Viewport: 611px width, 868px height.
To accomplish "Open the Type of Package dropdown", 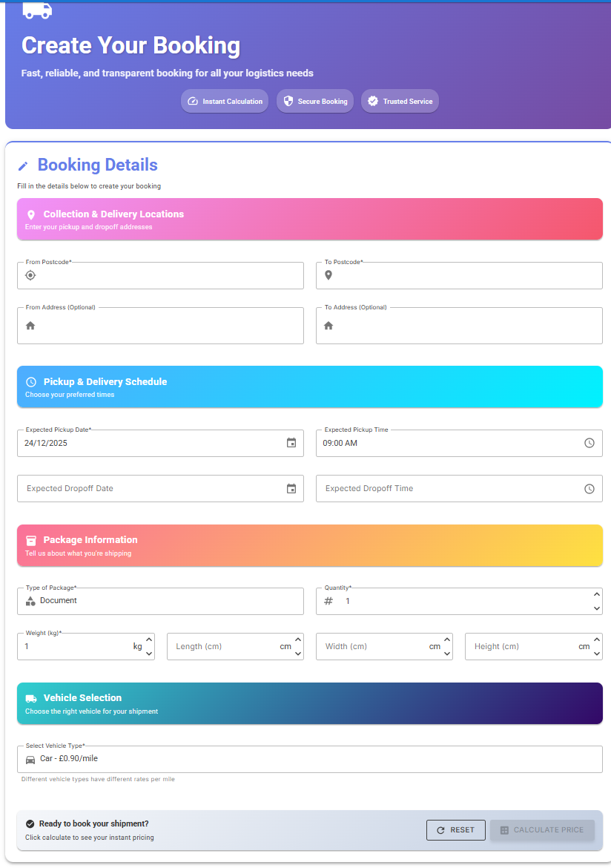I will [160, 601].
